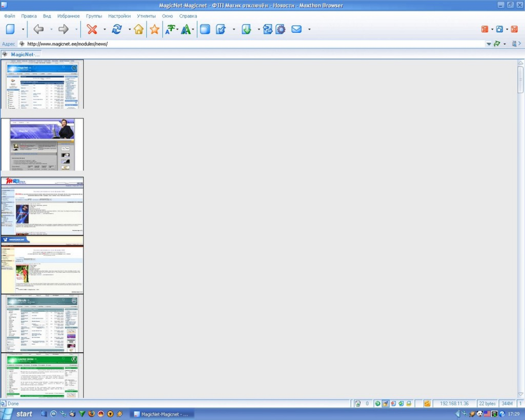The width and height of the screenshot is (525, 420).
Task: Click the Back arrow navigation button
Action: [x=38, y=30]
